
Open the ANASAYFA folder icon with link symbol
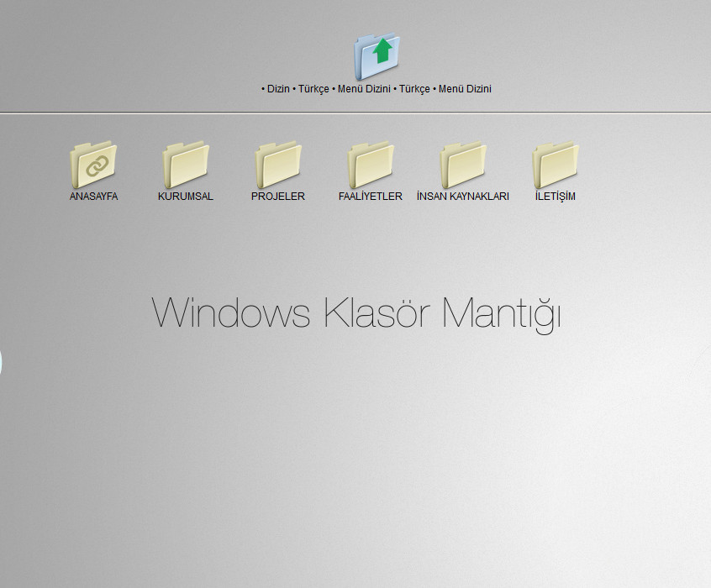click(93, 165)
